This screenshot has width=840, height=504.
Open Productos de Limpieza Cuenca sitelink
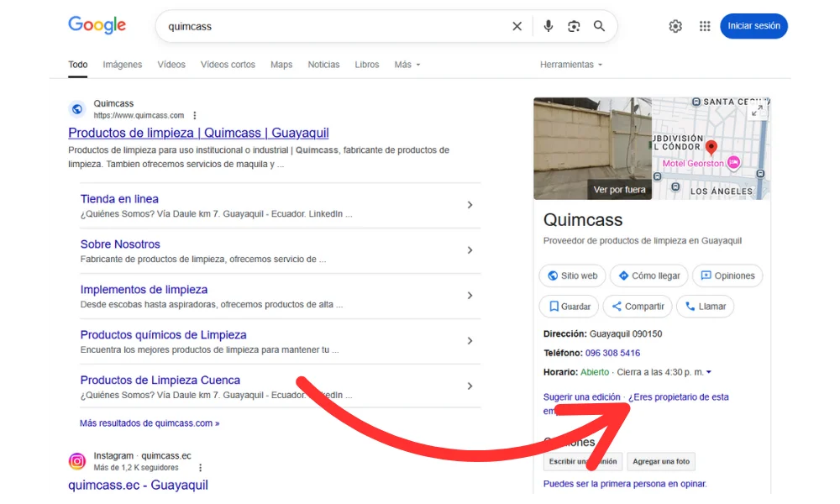[x=160, y=380]
